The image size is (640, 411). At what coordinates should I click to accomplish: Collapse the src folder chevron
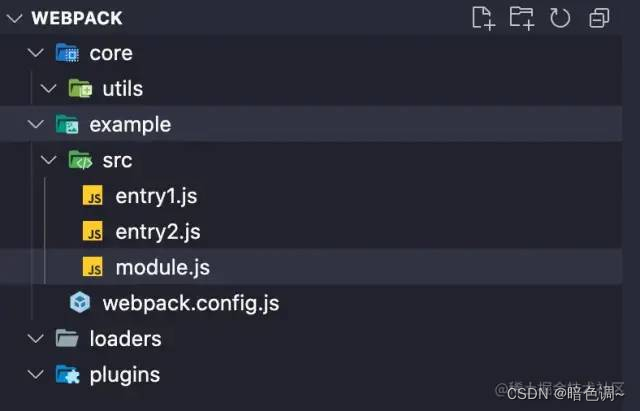(x=49, y=160)
